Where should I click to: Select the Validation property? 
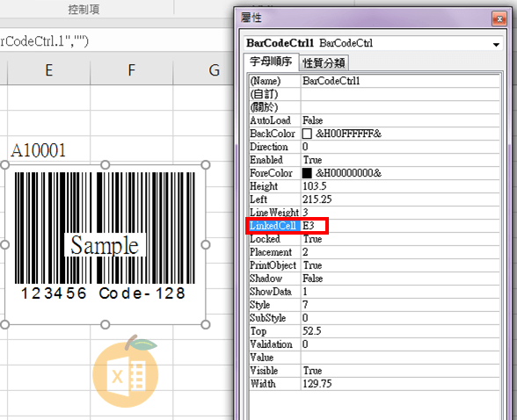(x=274, y=344)
